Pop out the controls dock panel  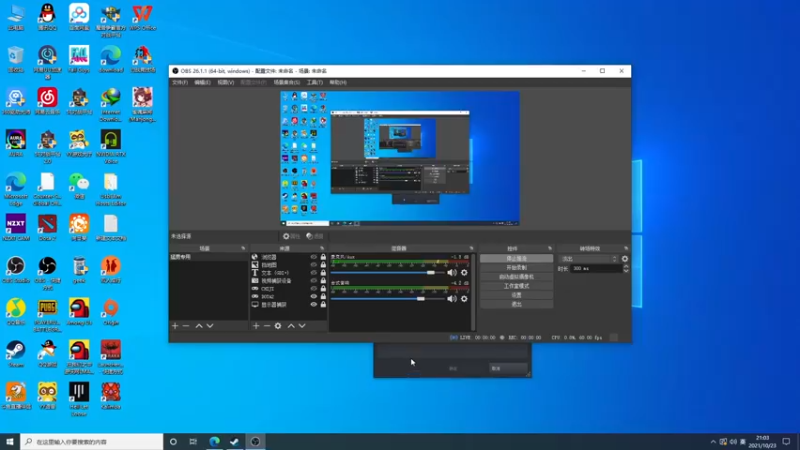(549, 248)
